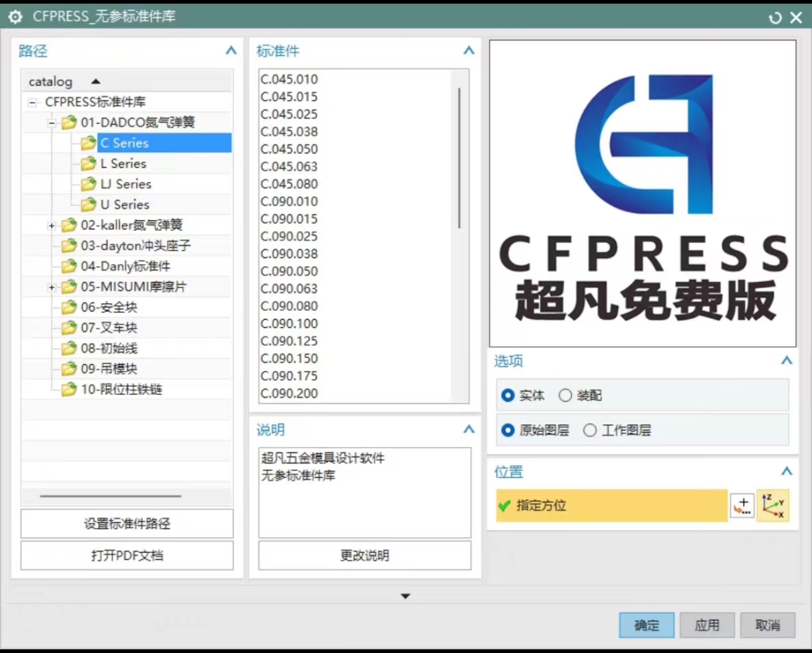Click the path tree horizontal scrollbar
The width and height of the screenshot is (812, 653).
111,496
